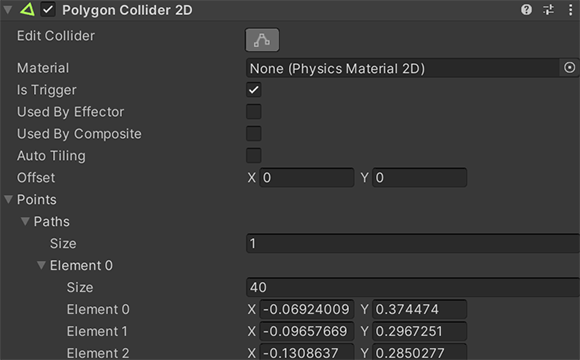The width and height of the screenshot is (580, 360).
Task: Collapse the Points foldout arrow
Action: tap(8, 199)
